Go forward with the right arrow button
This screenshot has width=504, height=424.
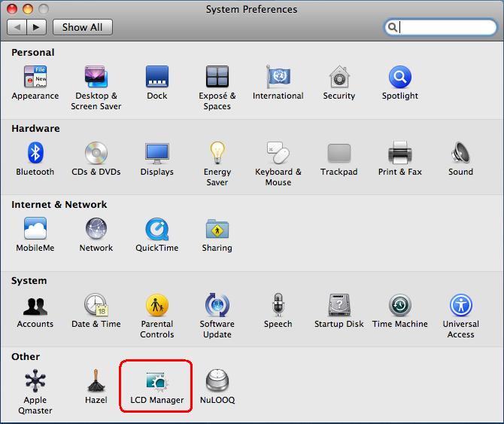coord(37,27)
